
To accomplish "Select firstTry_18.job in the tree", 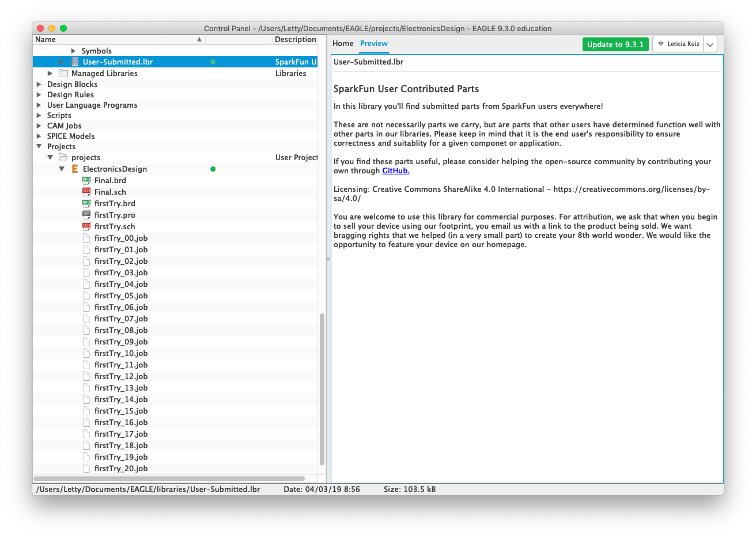I will tap(121, 445).
